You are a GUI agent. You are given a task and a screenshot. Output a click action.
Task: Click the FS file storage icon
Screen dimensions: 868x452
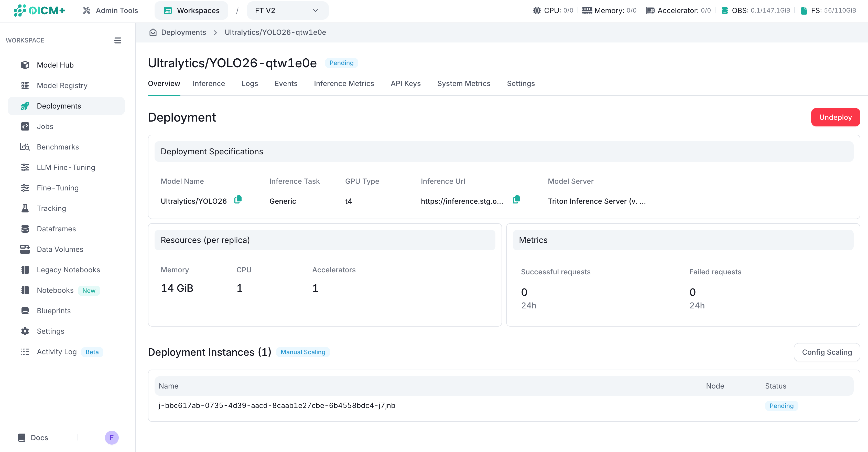click(x=804, y=10)
